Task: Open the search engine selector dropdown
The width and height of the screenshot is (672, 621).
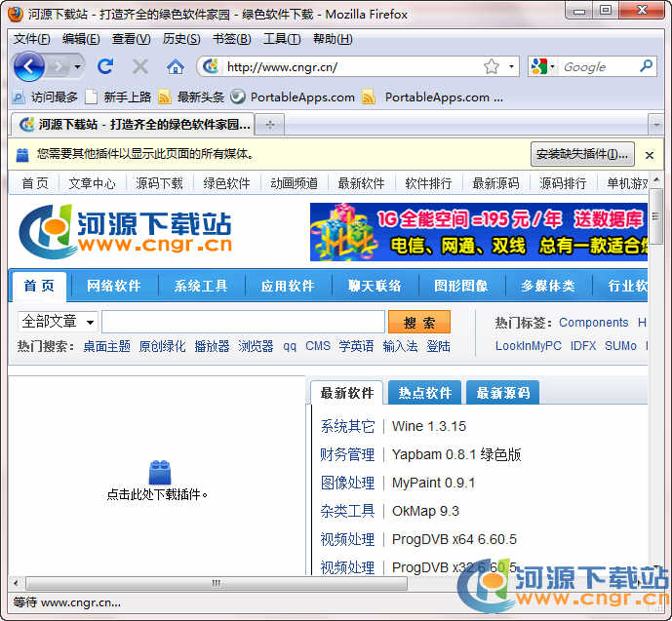Action: coord(543,66)
